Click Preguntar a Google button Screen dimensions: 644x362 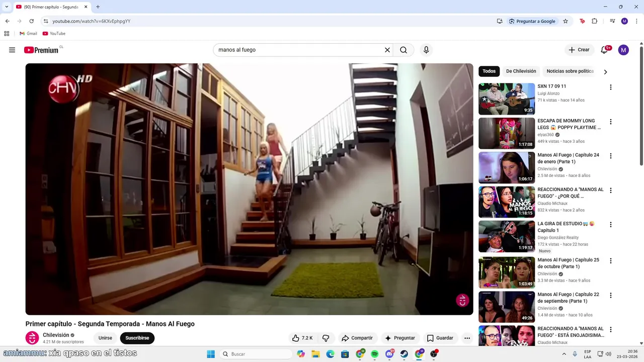click(x=532, y=21)
